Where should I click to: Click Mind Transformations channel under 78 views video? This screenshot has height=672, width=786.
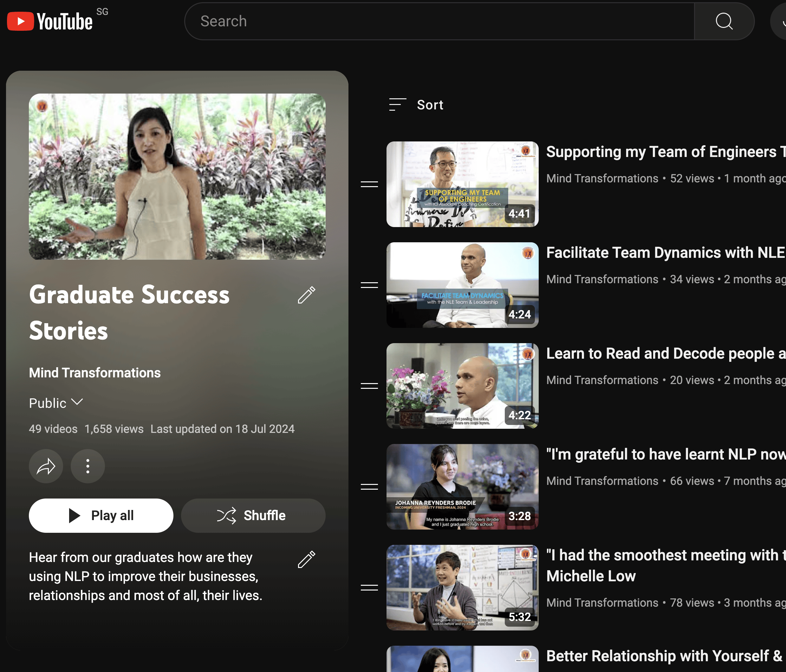(602, 603)
